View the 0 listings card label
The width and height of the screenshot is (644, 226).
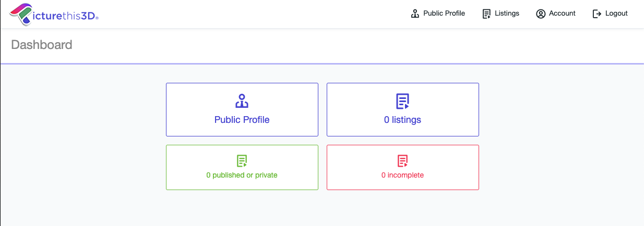pos(402,120)
